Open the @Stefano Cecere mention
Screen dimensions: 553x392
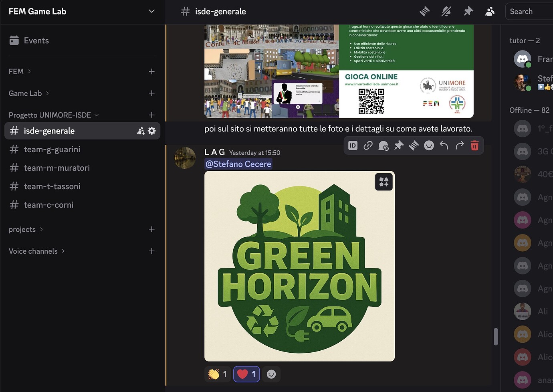pos(238,164)
